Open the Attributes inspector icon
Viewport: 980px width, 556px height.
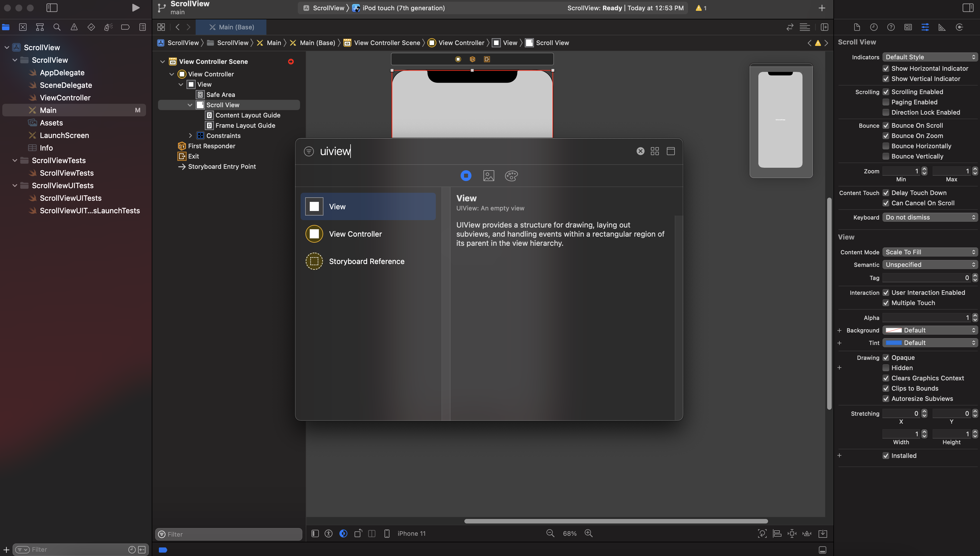(925, 27)
